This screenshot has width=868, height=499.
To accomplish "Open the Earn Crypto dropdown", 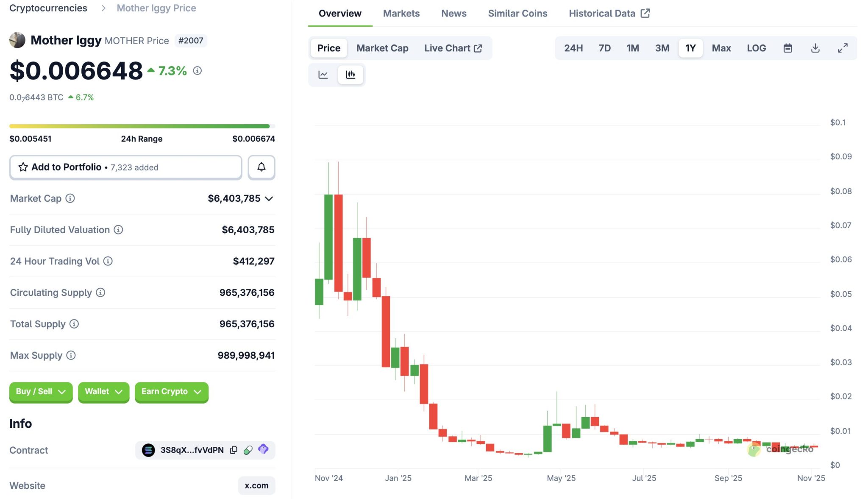I will [171, 392].
